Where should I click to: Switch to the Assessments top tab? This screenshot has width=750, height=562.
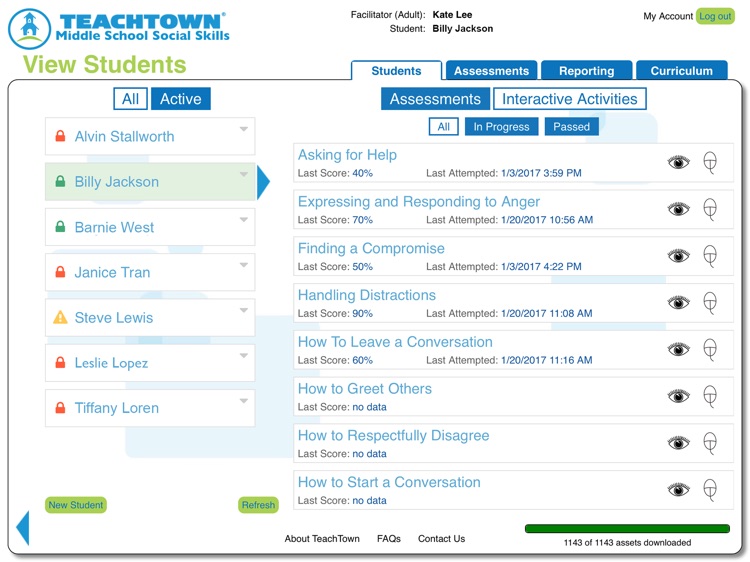click(491, 71)
